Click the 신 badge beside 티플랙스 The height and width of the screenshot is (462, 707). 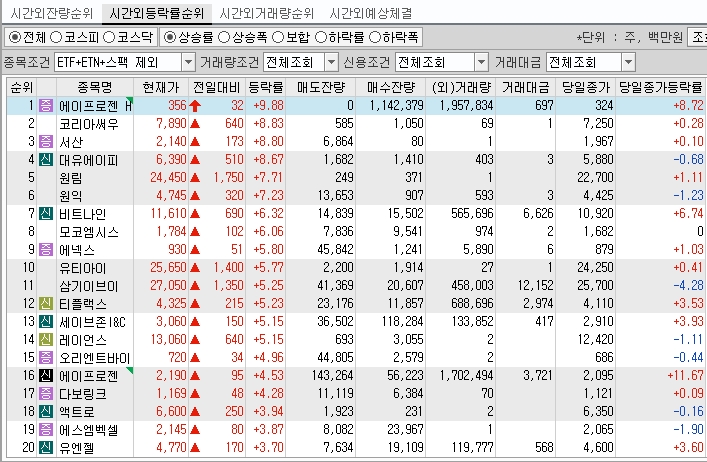tap(46, 304)
